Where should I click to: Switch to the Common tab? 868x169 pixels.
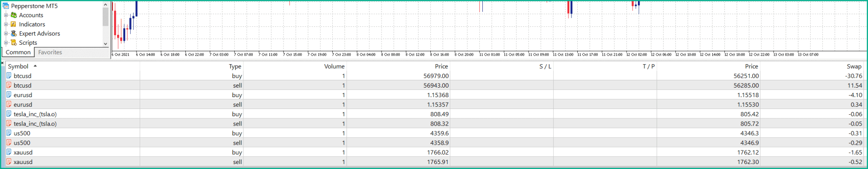pos(18,52)
